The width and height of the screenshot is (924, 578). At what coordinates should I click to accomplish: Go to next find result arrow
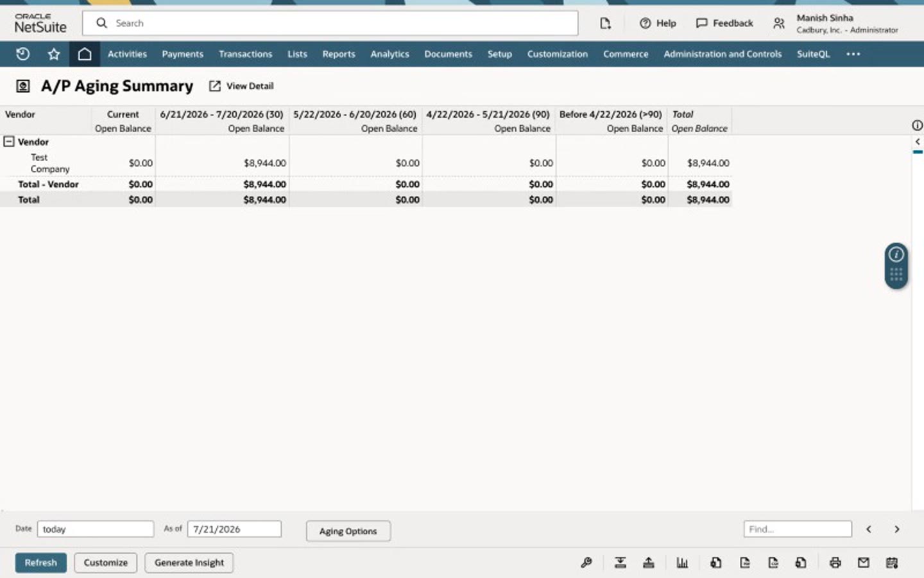[897, 529]
